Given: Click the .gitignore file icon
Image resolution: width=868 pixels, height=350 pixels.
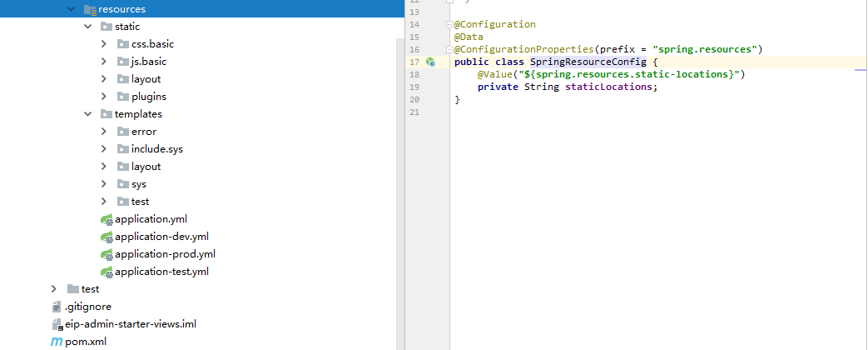Looking at the screenshot, I should [57, 307].
